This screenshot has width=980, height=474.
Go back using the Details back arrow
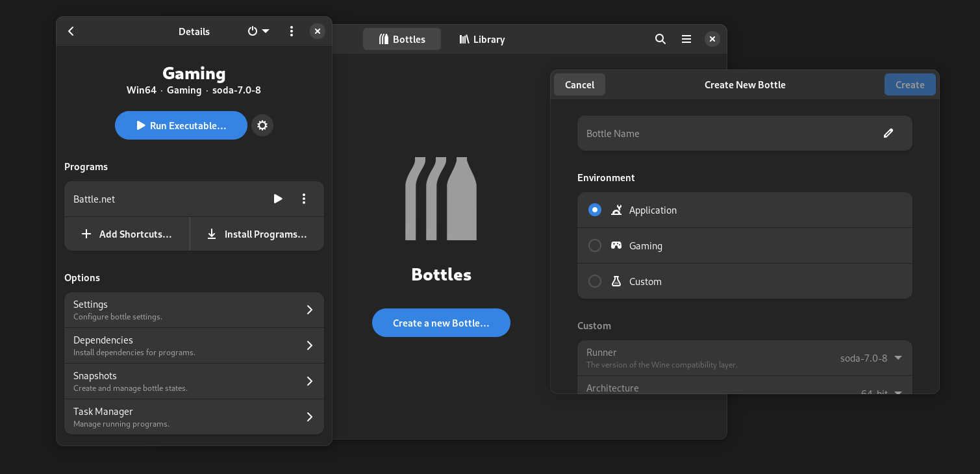click(71, 31)
